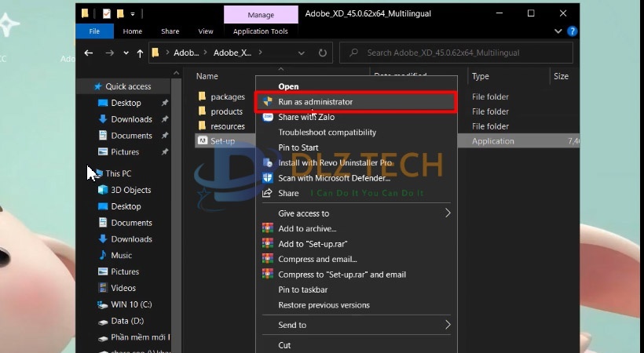Open Quick access in the sidebar
644x353 pixels.
128,86
